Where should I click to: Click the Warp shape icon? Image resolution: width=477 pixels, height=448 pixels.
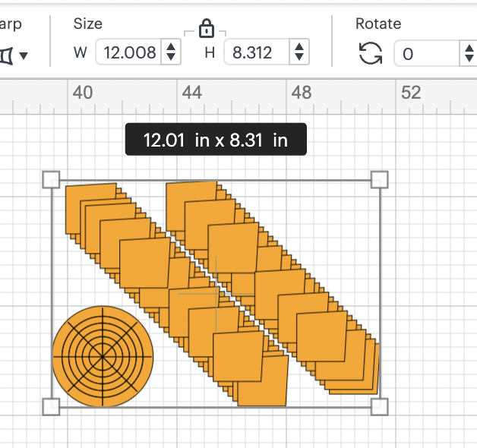point(6,56)
